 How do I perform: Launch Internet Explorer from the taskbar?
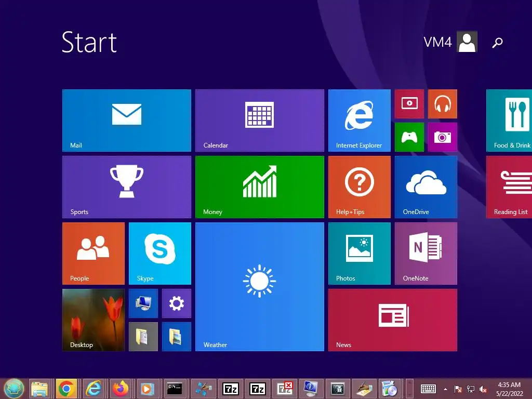click(x=94, y=389)
